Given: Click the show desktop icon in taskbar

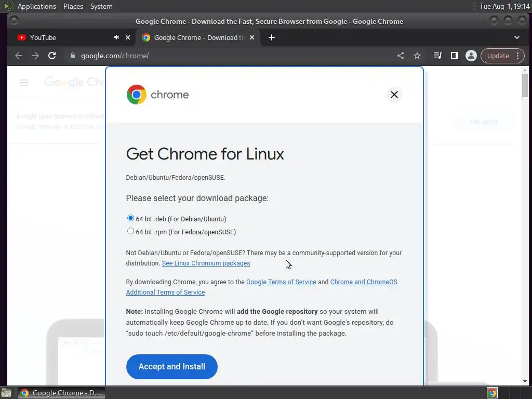Looking at the screenshot, I should (6, 393).
